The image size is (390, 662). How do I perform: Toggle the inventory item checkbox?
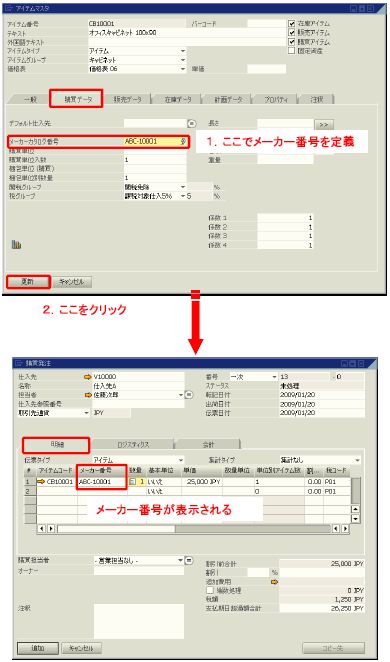[291, 23]
